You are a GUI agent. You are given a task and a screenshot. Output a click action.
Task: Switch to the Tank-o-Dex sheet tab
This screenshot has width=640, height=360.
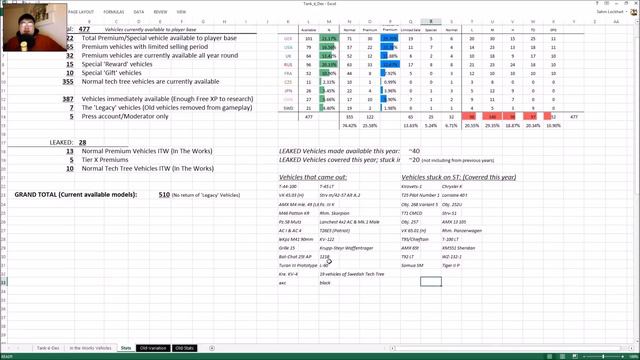pyautogui.click(x=48, y=348)
